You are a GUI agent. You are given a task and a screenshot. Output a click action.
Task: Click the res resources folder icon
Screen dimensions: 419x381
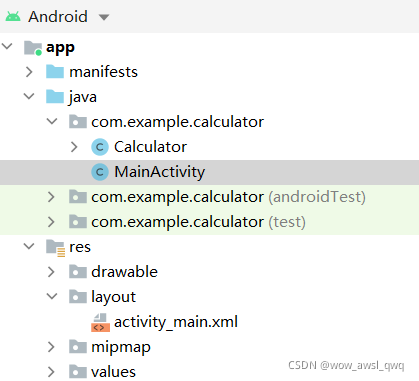(55, 248)
